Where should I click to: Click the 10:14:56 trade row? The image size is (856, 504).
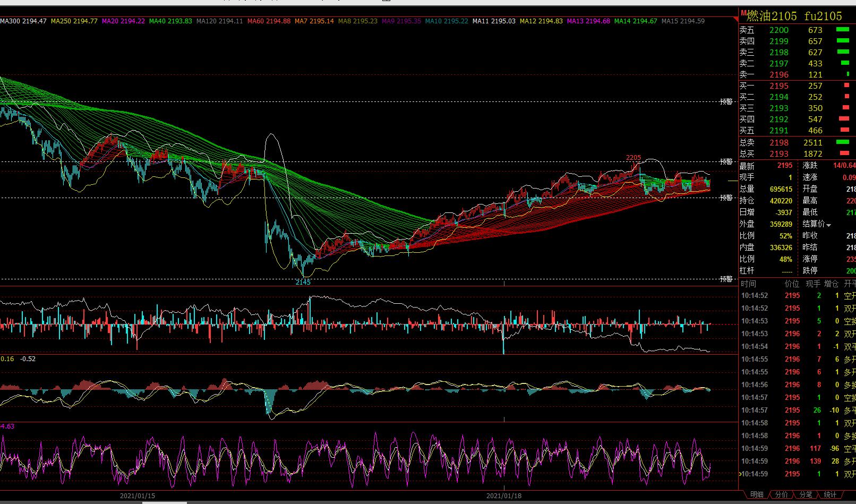pyautogui.click(x=798, y=385)
